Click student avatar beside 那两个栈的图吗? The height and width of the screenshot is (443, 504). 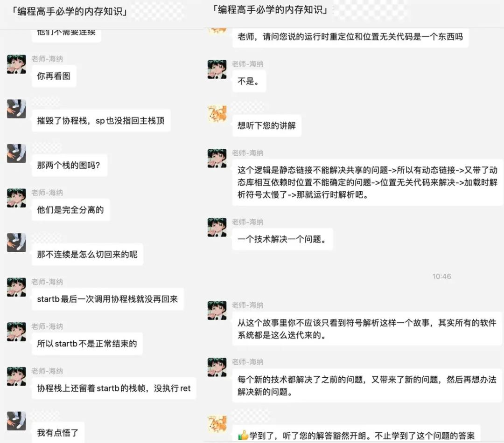pyautogui.click(x=16, y=153)
